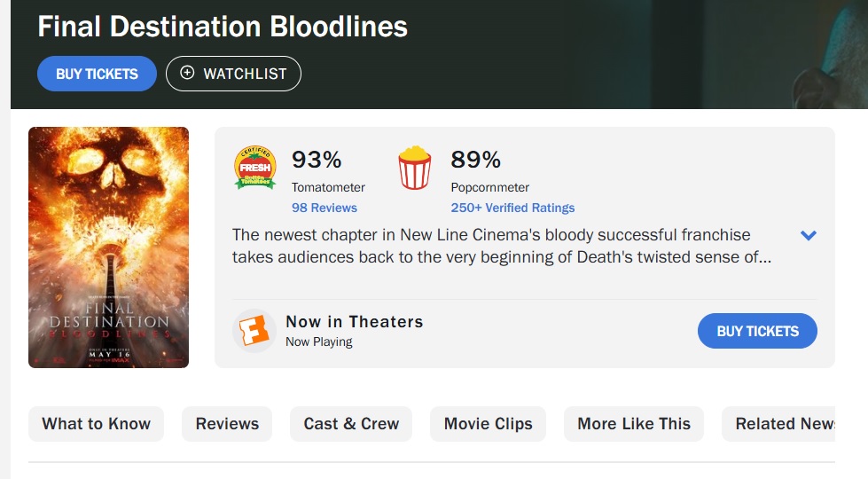
Task: Go to the Cast & Crew tab
Action: coord(351,424)
